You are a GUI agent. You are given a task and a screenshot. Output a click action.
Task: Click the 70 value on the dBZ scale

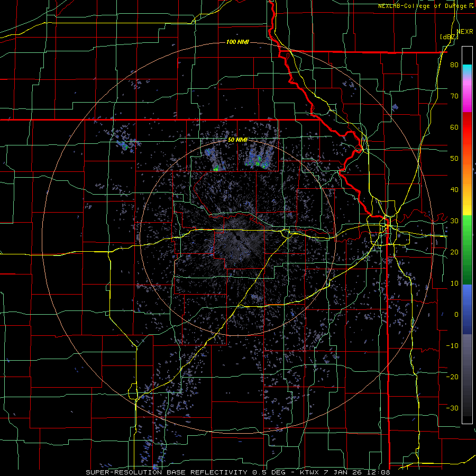(454, 96)
